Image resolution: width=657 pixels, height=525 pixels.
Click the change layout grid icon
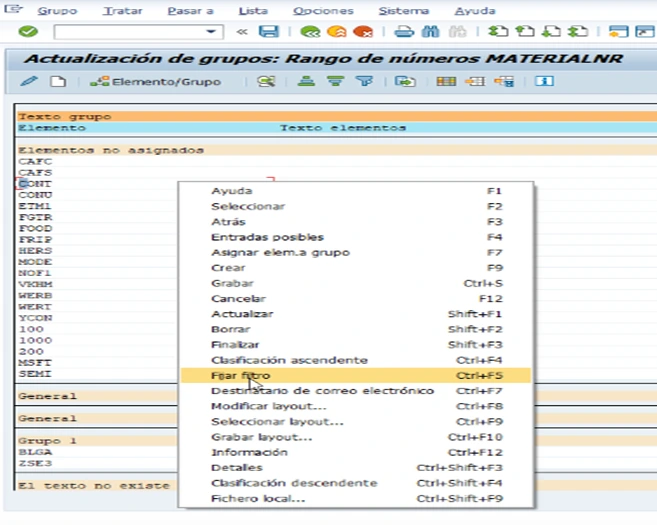pyautogui.click(x=446, y=81)
